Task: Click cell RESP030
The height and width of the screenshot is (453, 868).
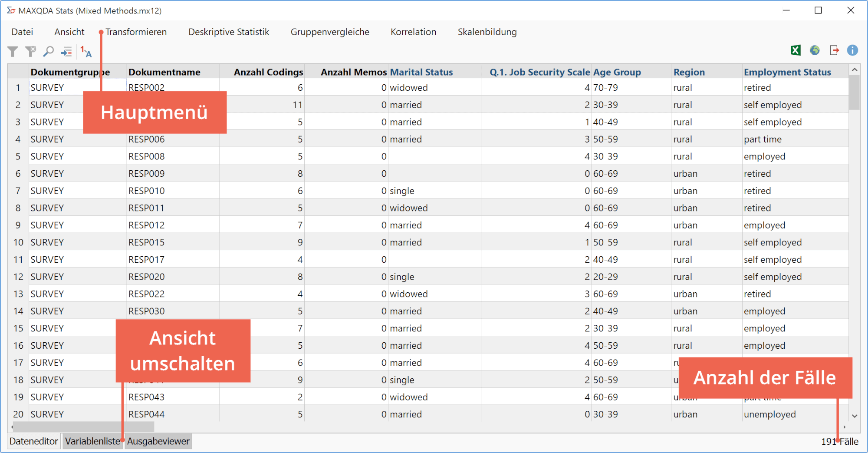Action: click(173, 311)
